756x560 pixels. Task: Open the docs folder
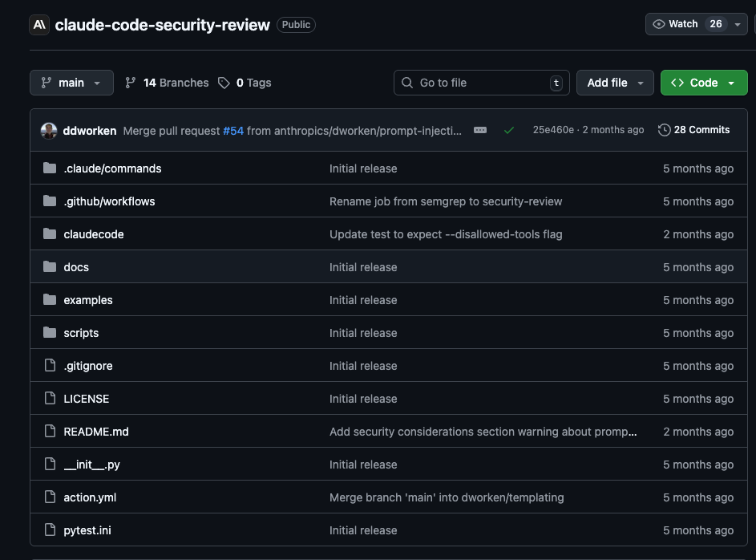(x=76, y=267)
